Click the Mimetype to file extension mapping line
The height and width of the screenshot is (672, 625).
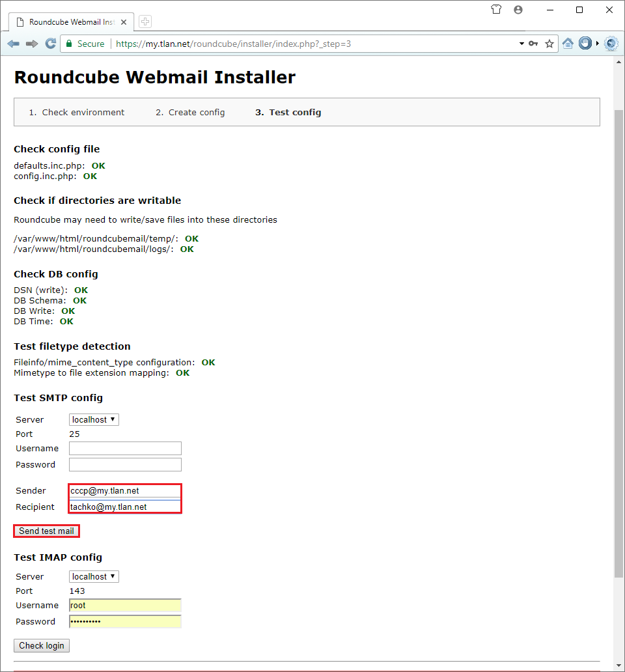click(102, 373)
